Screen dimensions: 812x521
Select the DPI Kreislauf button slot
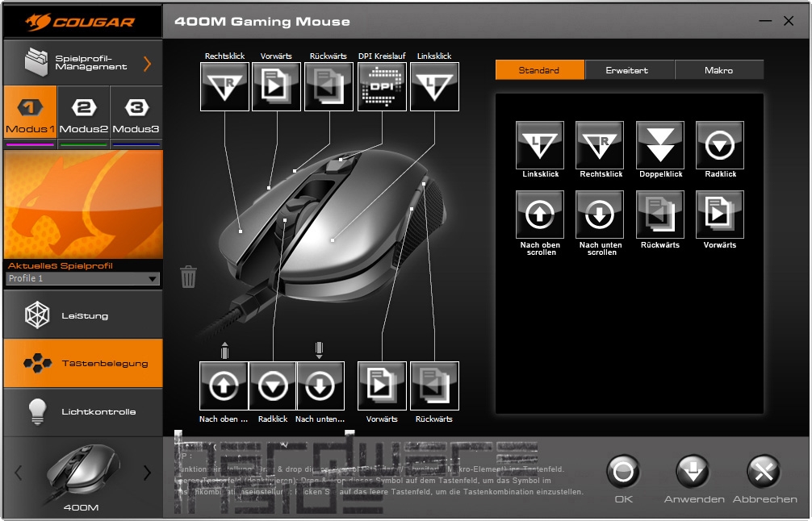pyautogui.click(x=382, y=86)
